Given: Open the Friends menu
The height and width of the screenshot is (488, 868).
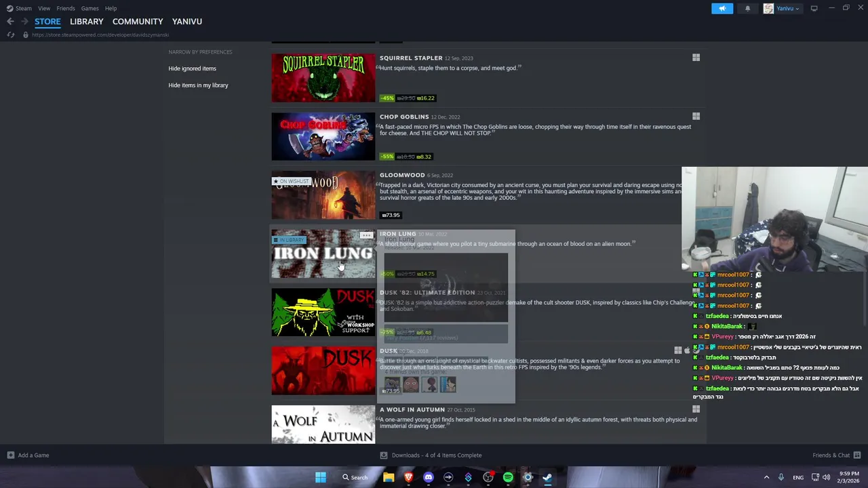Looking at the screenshot, I should click(66, 8).
